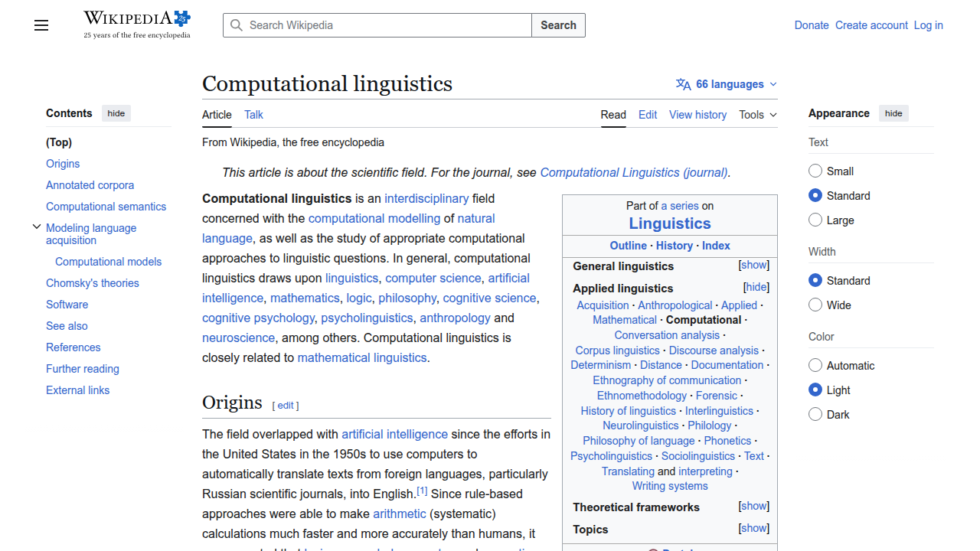Viewport: 980px width, 551px height.
Task: Click the Log in link
Action: (929, 25)
